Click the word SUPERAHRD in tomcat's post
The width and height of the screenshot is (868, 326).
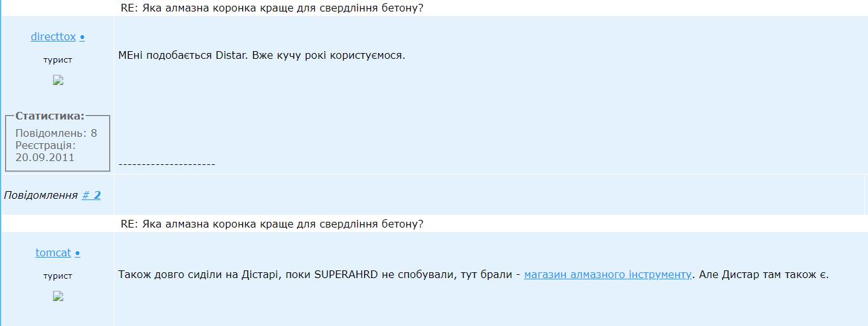pyautogui.click(x=346, y=274)
